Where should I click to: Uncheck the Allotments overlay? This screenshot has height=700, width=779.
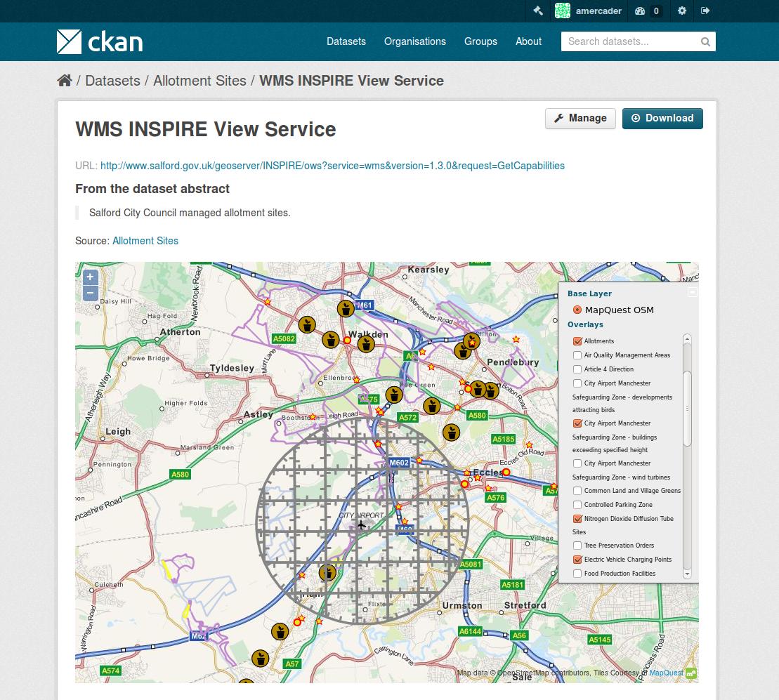point(577,341)
